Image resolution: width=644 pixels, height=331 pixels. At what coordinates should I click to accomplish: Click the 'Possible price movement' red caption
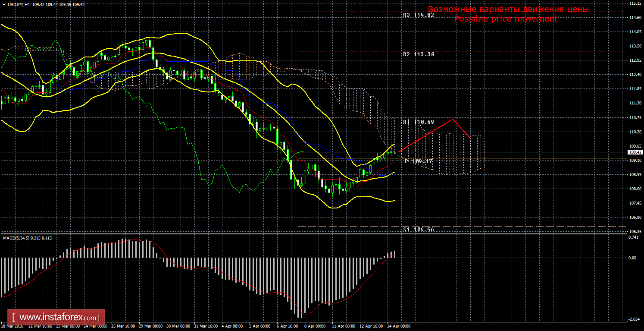pyautogui.click(x=506, y=19)
